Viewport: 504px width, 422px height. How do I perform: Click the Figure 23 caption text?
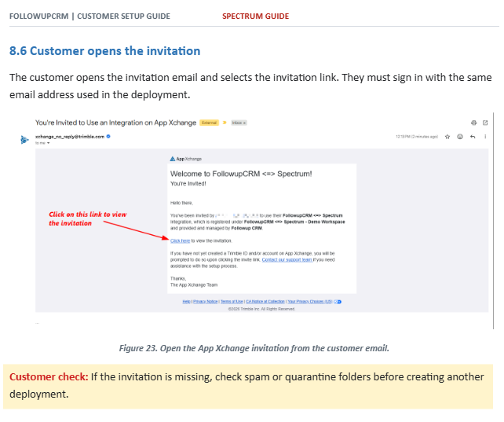coord(254,348)
